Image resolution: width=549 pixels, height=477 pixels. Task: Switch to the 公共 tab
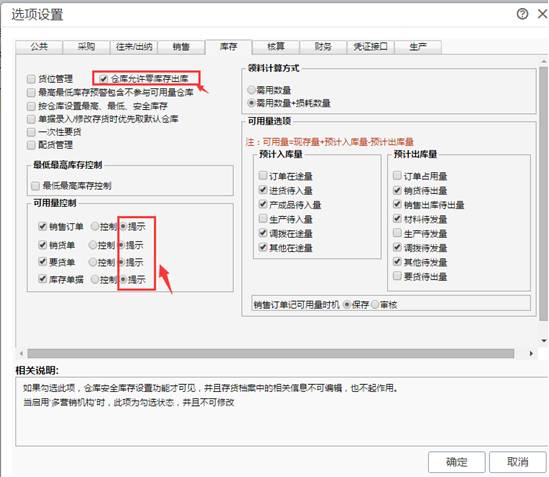click(x=39, y=47)
